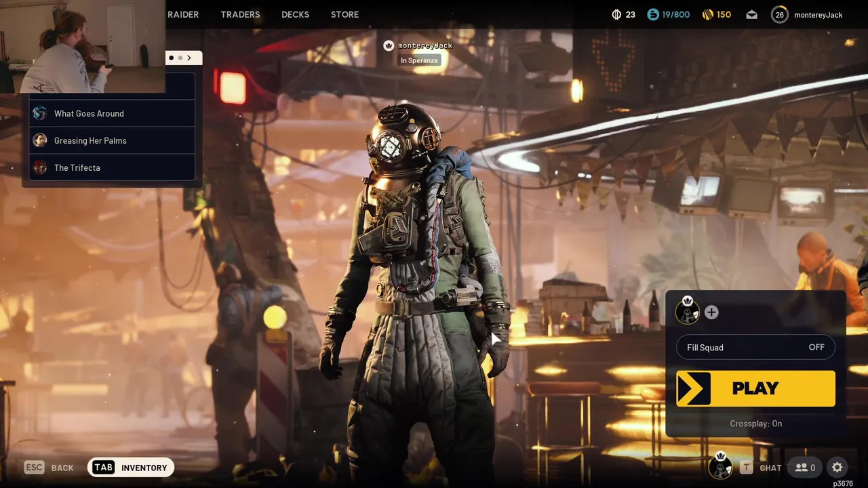This screenshot has height=488, width=868.
Task: Start matchmaking with the PLAY button
Action: coord(755,388)
